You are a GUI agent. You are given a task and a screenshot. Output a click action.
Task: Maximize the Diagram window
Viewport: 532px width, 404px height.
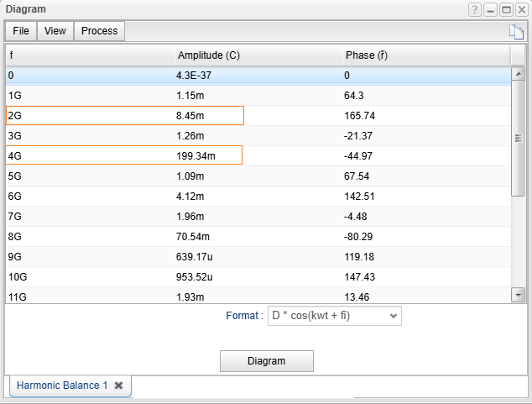[x=506, y=9]
